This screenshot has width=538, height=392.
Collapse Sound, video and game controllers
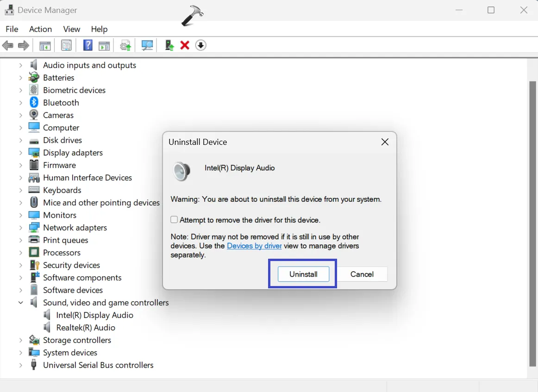click(20, 303)
